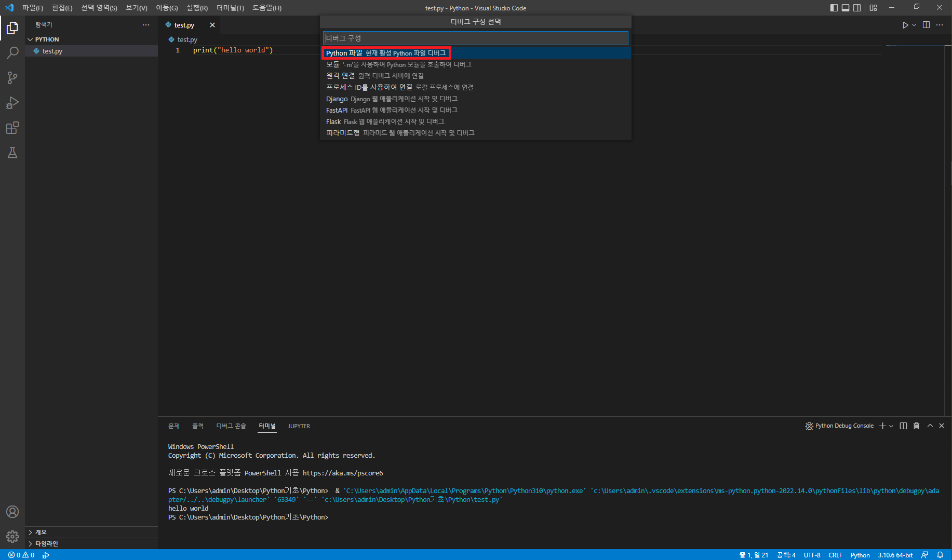
Task: Open the 보기(V) menu
Action: click(x=137, y=8)
